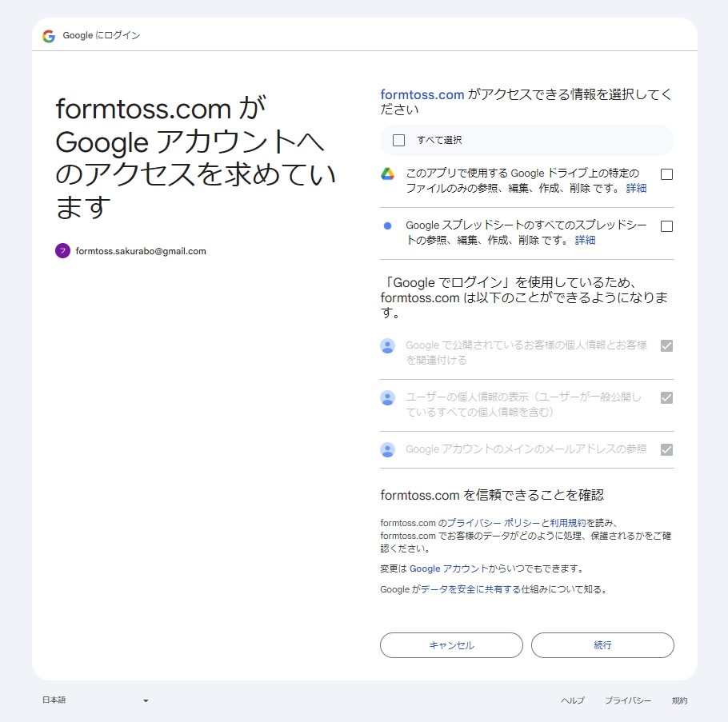Click the grayed checkbox for メールアドレスの参照
728x722 pixels.
666,449
